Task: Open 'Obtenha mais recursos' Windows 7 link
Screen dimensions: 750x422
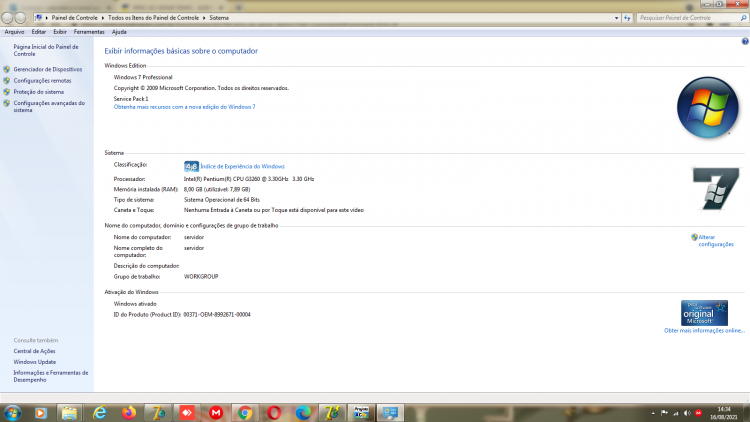Action: click(184, 107)
